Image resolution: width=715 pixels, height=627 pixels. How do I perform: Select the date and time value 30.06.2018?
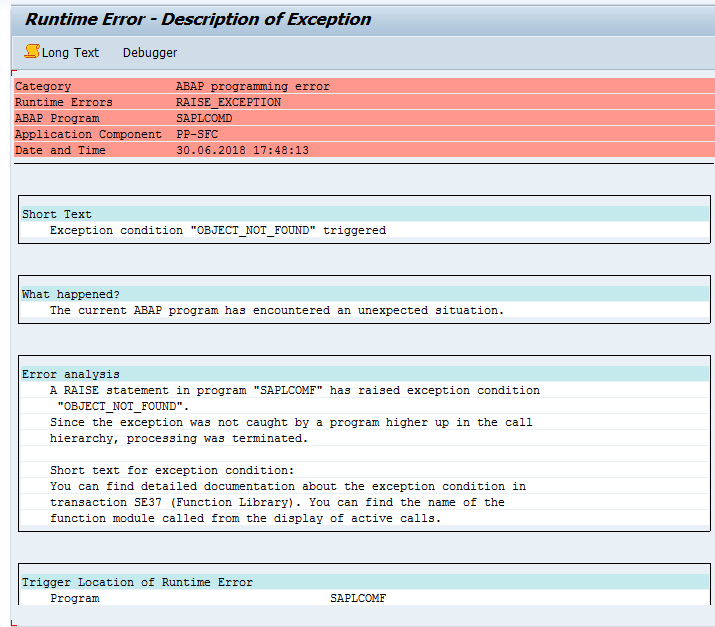(242, 151)
